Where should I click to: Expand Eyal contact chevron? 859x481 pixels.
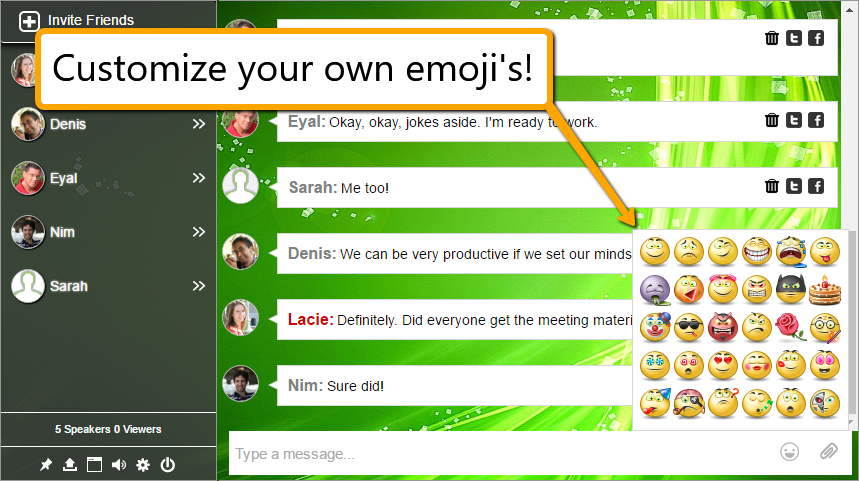(199, 177)
